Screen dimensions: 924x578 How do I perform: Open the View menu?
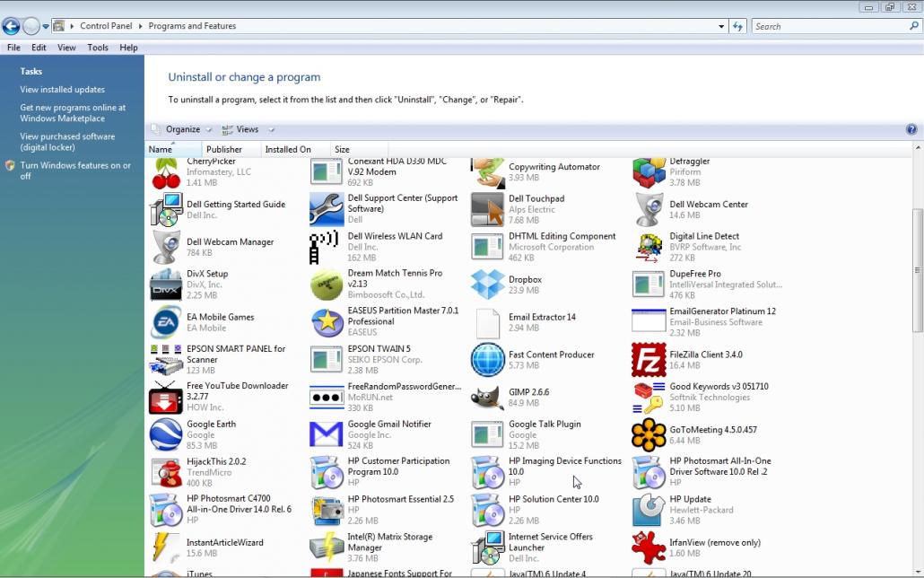click(x=66, y=48)
